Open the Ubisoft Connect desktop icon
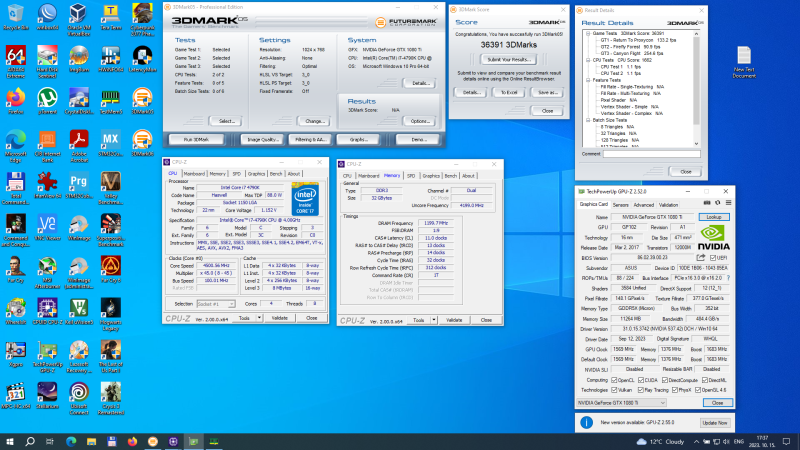 [79, 398]
